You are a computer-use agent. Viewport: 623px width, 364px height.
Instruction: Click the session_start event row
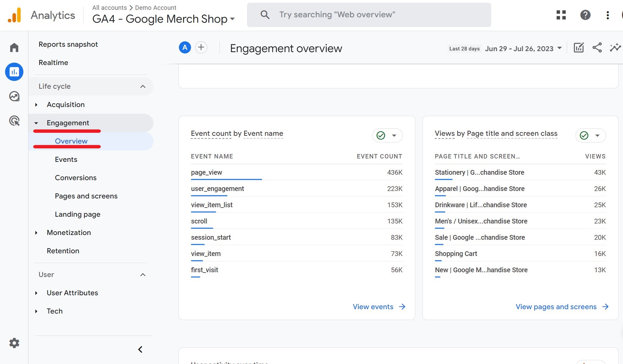click(297, 237)
